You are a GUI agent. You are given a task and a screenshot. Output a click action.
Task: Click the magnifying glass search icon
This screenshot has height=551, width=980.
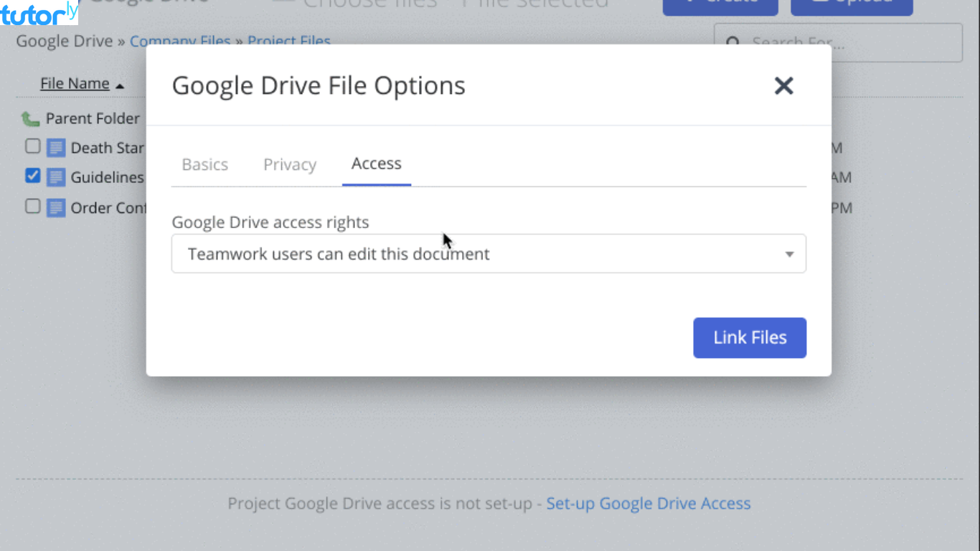point(733,42)
